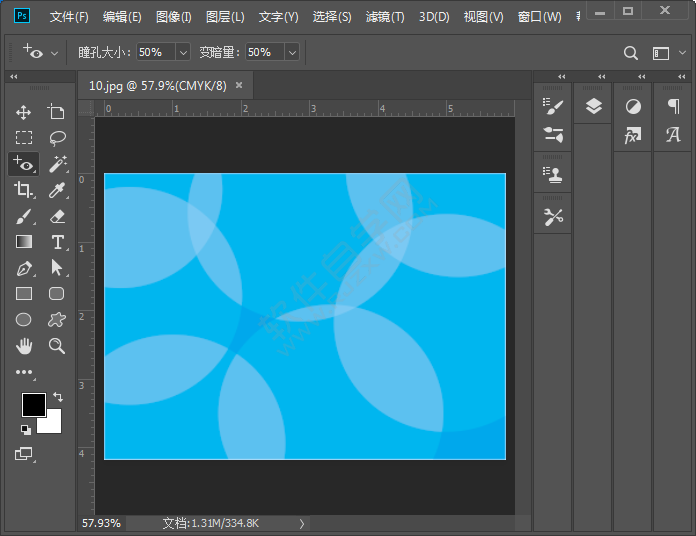The width and height of the screenshot is (696, 536).
Task: Expand the brushes panel column double-arrow
Action: [562, 76]
